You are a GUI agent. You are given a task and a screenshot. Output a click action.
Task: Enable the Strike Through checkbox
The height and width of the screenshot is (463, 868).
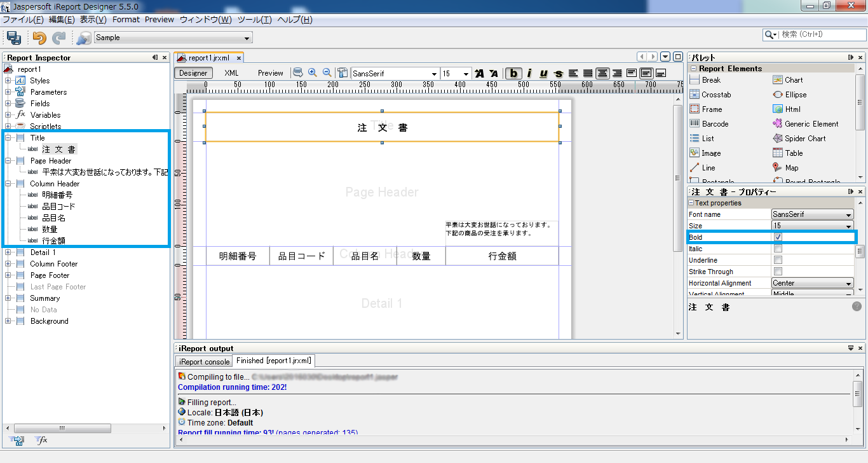pyautogui.click(x=779, y=271)
